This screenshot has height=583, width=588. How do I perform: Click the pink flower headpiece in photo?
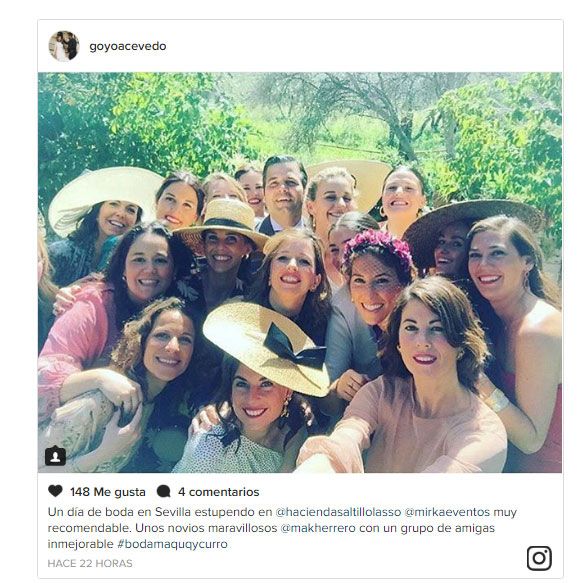(x=378, y=246)
